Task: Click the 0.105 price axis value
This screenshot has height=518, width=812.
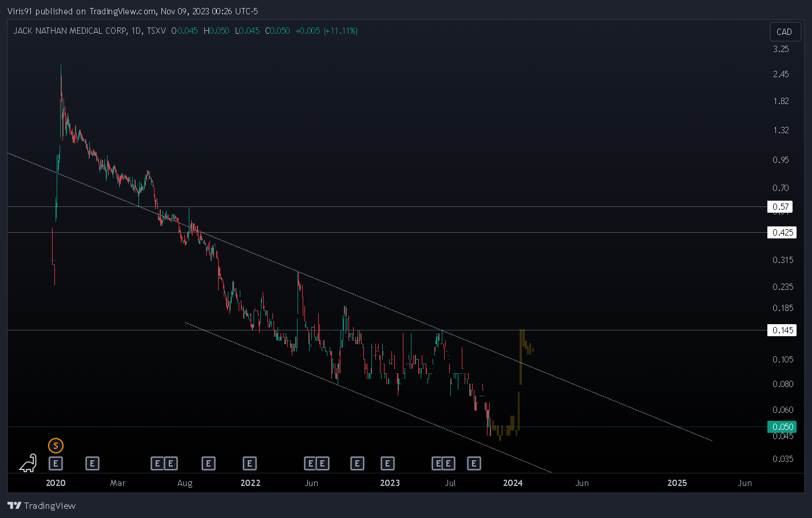Action: tap(783, 360)
